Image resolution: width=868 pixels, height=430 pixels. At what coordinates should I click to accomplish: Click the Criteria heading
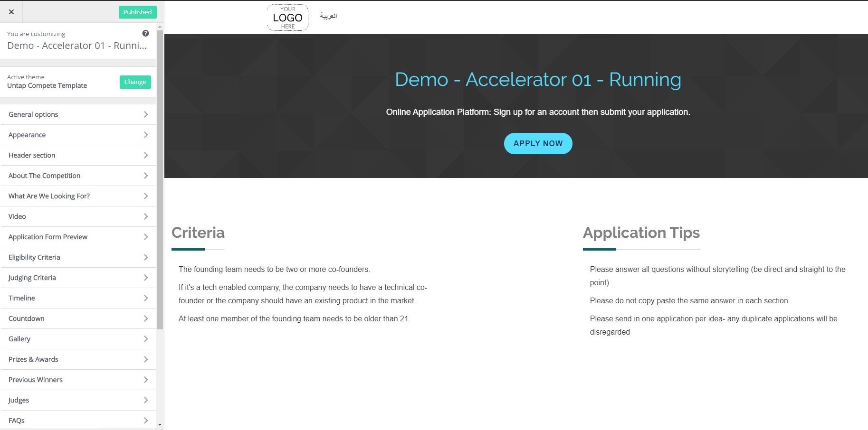[198, 233]
